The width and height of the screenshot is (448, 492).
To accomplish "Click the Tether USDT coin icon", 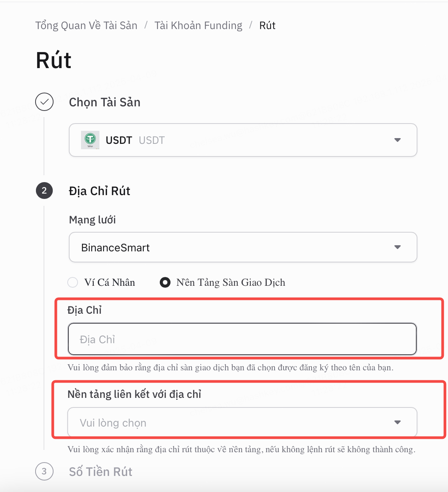I will tap(90, 140).
